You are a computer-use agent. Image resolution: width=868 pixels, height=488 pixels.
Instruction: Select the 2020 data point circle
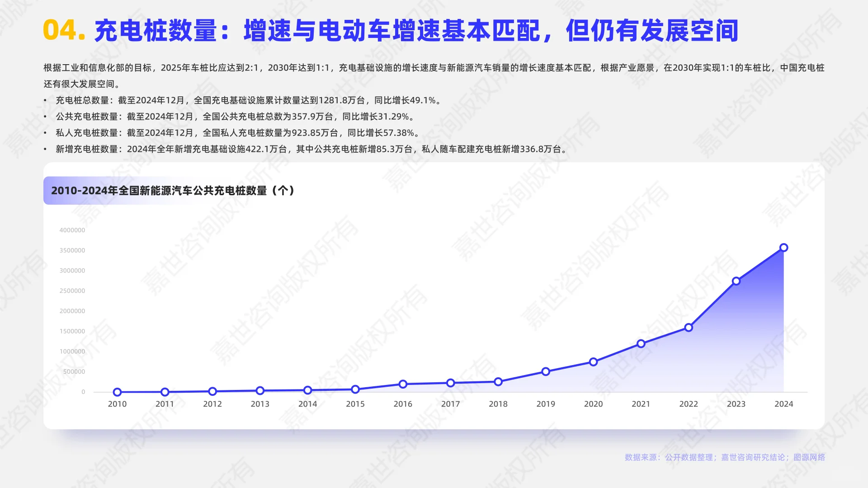click(x=593, y=361)
